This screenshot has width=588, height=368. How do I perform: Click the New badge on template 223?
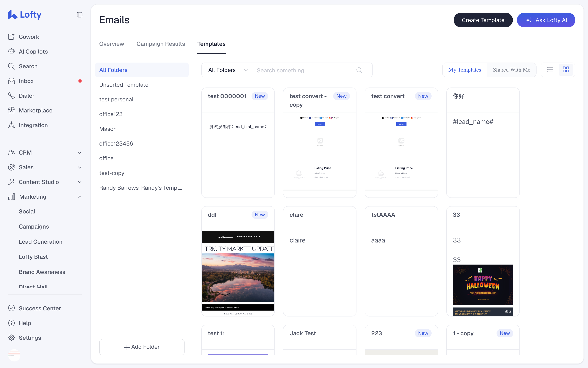423,333
